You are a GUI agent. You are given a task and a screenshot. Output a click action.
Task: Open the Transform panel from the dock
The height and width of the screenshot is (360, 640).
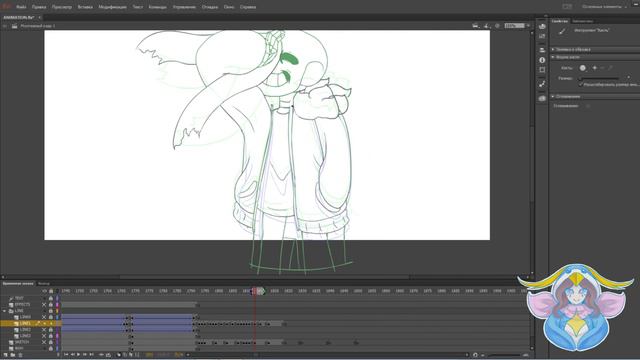click(x=542, y=70)
